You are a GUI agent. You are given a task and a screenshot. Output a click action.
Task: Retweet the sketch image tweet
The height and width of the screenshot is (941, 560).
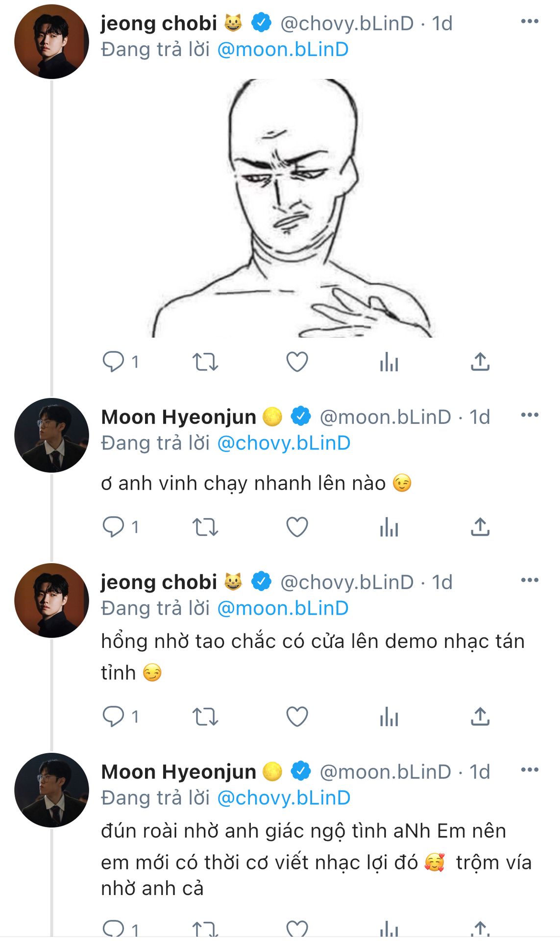(205, 362)
